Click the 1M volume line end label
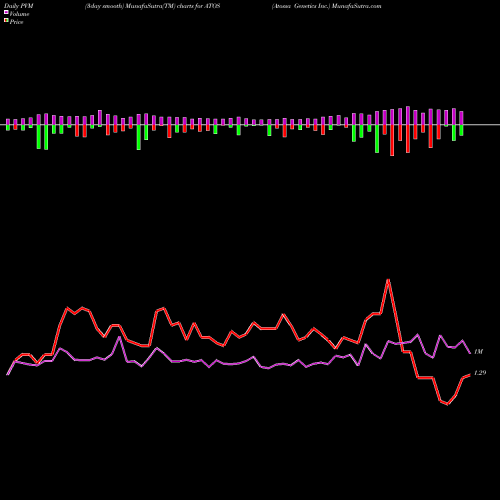 [x=478, y=352]
